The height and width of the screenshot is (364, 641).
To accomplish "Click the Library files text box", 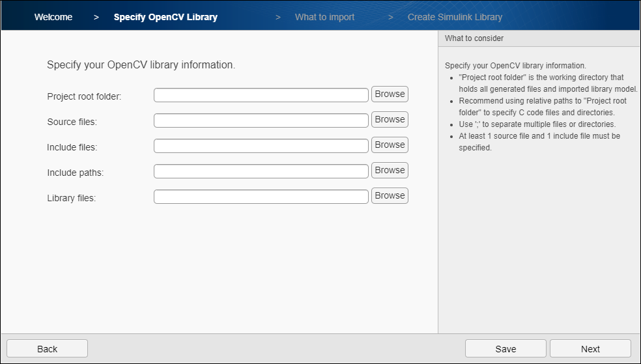I will tap(261, 197).
